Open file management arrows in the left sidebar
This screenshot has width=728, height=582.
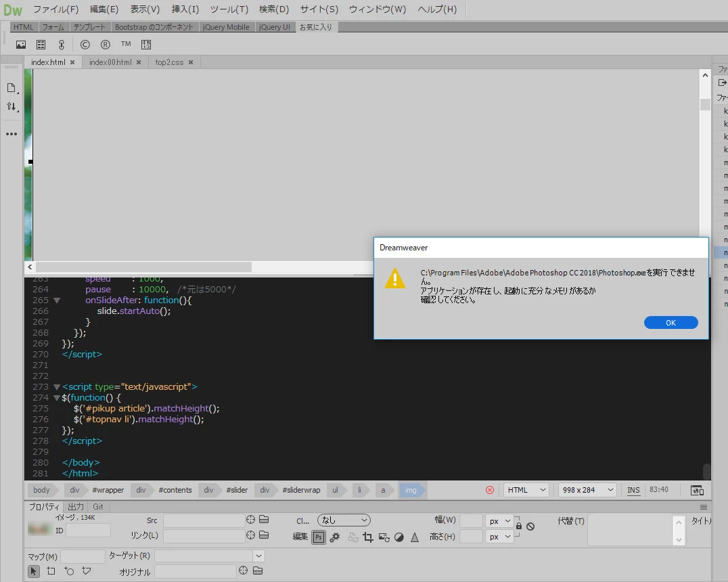coord(12,106)
